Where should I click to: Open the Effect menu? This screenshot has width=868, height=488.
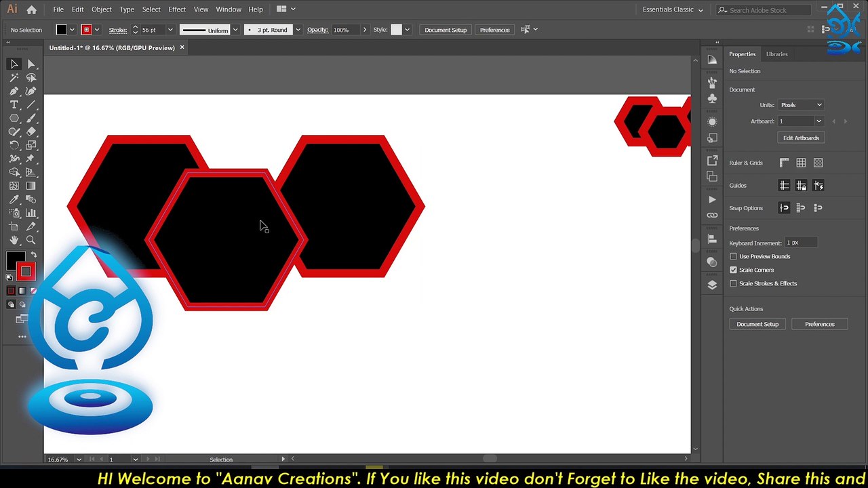[x=177, y=9]
